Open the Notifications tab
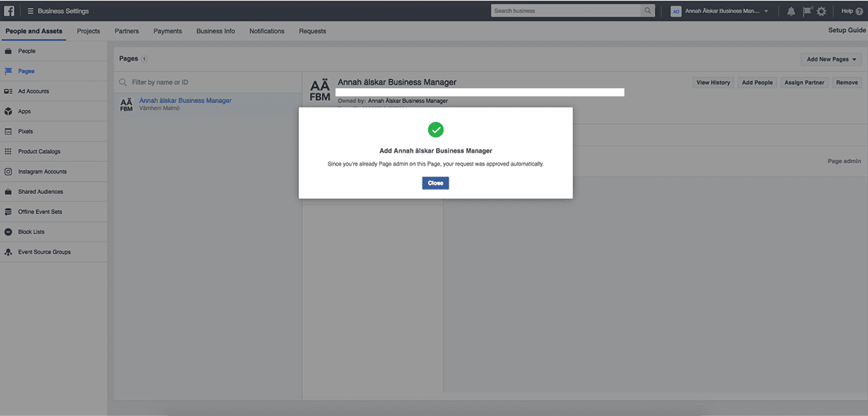 point(266,31)
